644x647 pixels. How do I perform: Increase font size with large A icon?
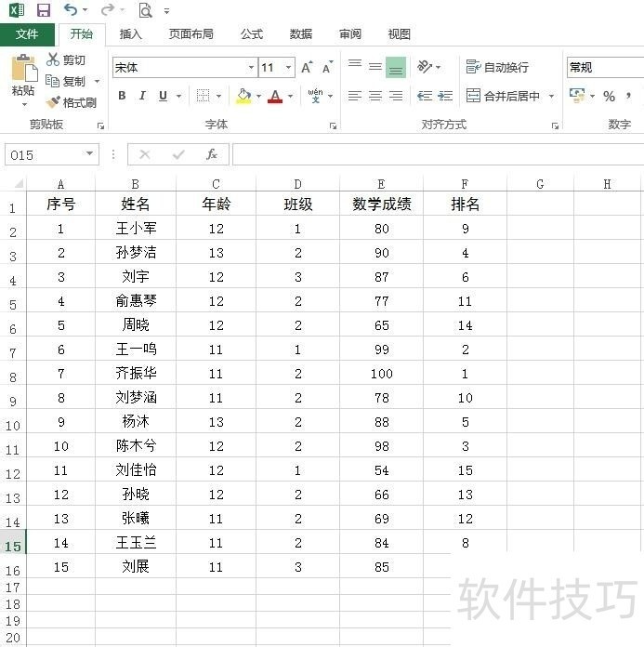tap(307, 67)
